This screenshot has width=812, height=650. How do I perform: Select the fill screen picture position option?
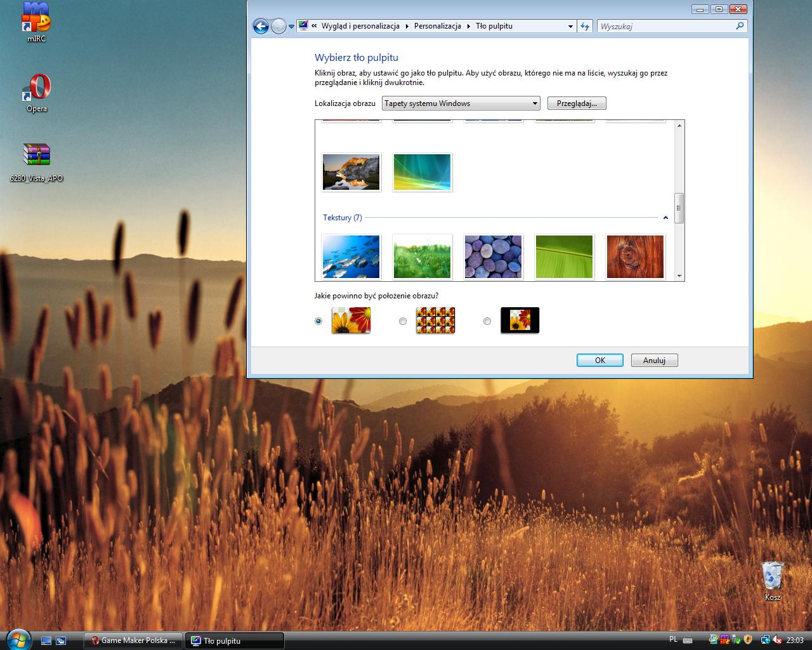(318, 321)
